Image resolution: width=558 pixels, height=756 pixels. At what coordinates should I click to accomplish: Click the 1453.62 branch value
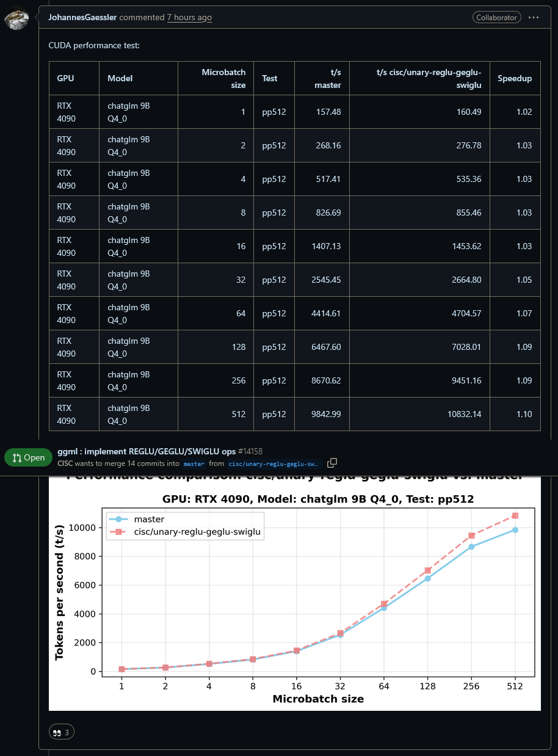466,246
